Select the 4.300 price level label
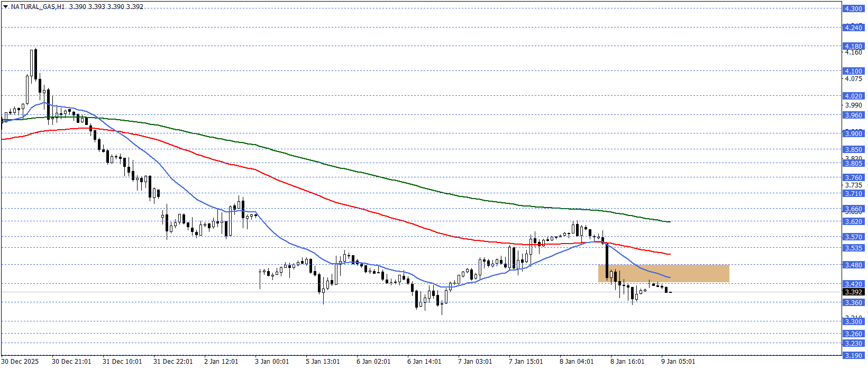 (x=853, y=9)
